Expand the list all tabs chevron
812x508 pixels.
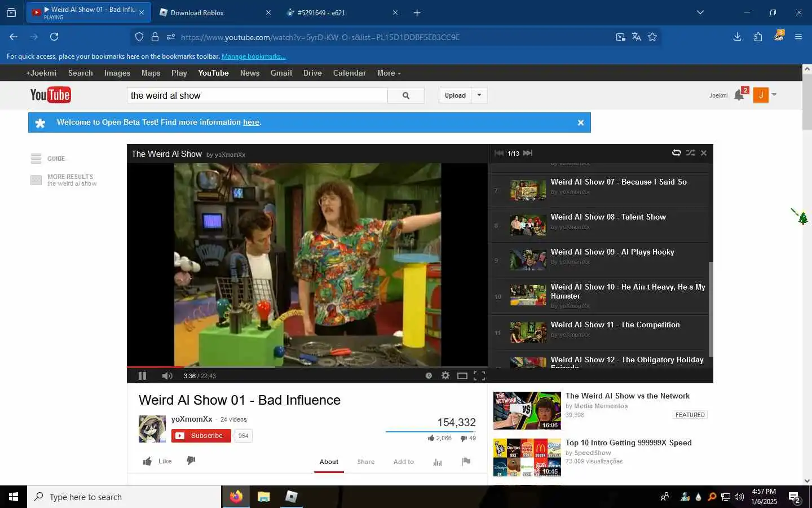[700, 12]
